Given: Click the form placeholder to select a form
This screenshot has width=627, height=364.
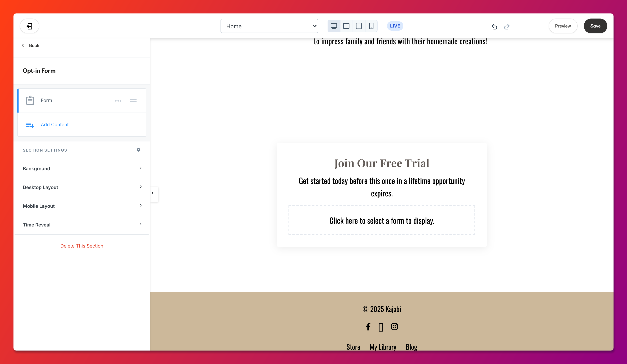Looking at the screenshot, I should click(x=382, y=220).
